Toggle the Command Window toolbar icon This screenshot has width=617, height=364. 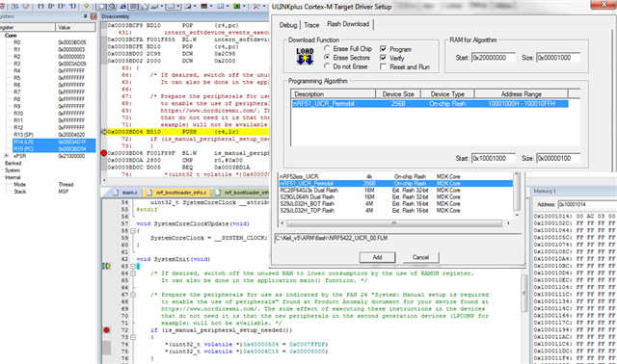click(101, 7)
